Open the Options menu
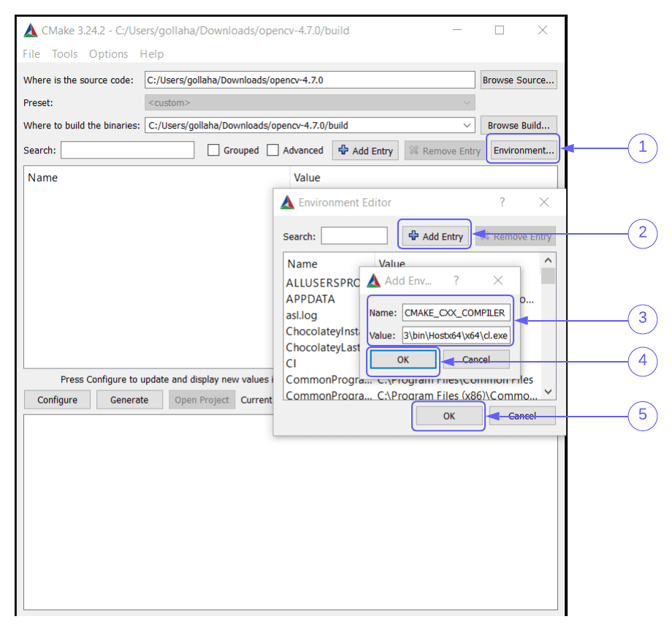This screenshot has width=672, height=630. point(108,53)
